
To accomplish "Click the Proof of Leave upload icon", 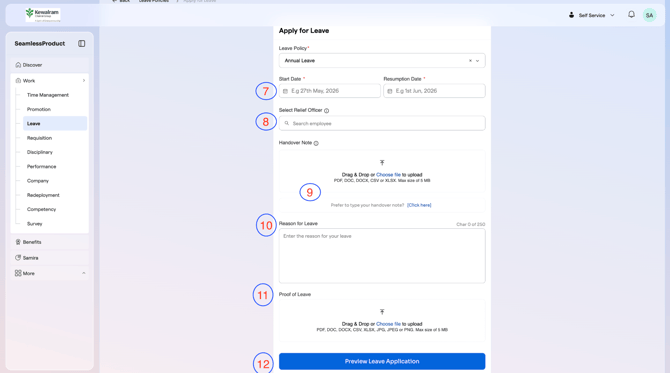I will pyautogui.click(x=382, y=312).
